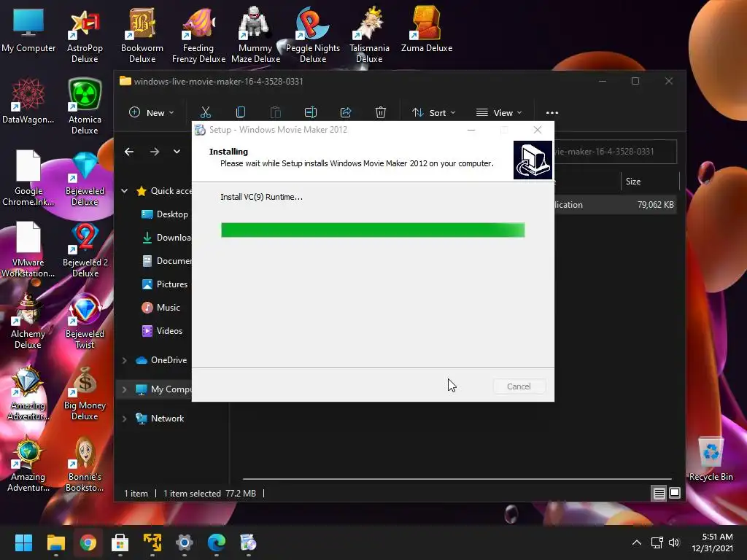The image size is (747, 560).
Task: Select Videos in navigation pane
Action: pyautogui.click(x=163, y=331)
